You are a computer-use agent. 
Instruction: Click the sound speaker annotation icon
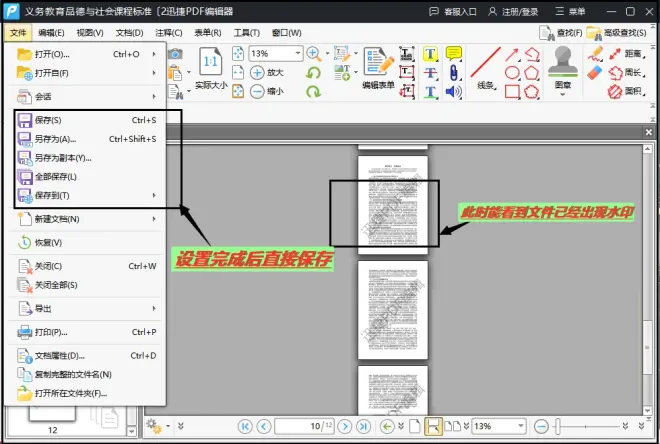tap(454, 92)
